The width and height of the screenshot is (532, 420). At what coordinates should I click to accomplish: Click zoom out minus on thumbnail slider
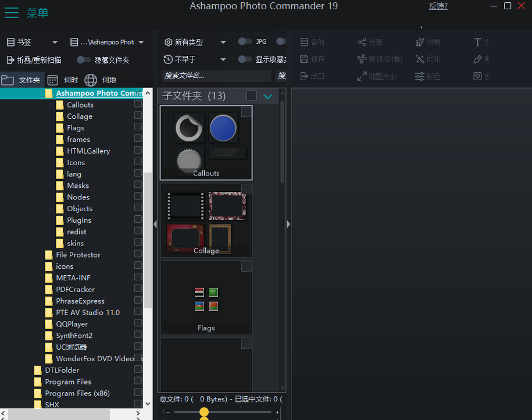(168, 412)
